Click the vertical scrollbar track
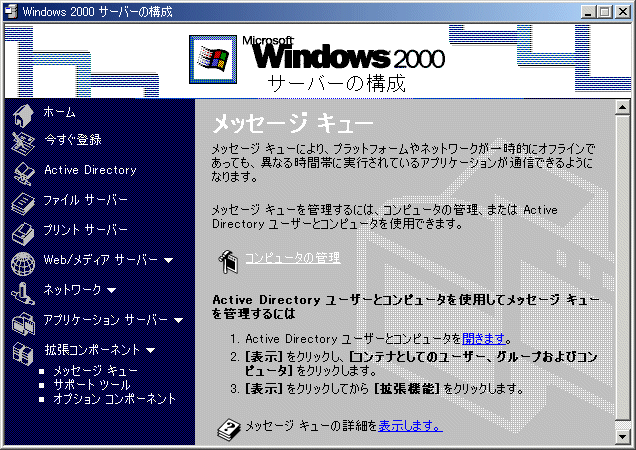The image size is (636, 450). 622,425
